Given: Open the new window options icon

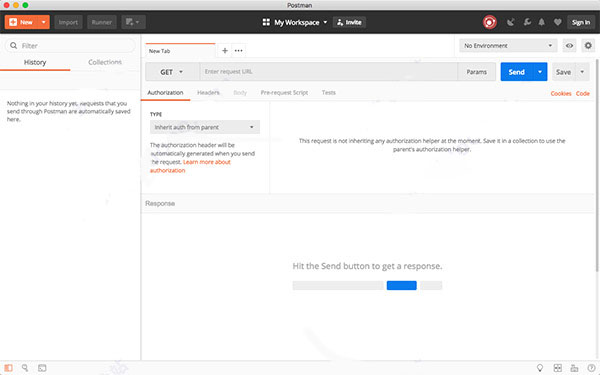Looking at the screenshot, I should (133, 22).
